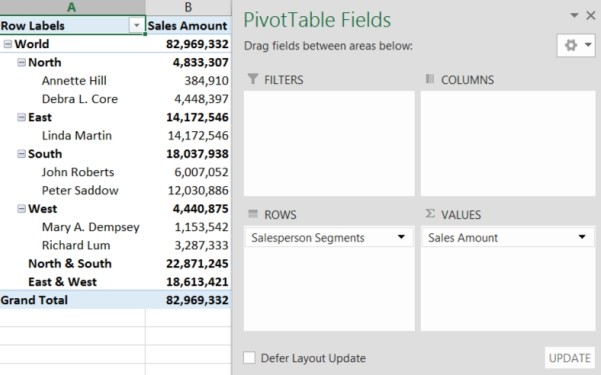This screenshot has height=375, width=601.
Task: Select the value 384,910
Action: (206, 81)
